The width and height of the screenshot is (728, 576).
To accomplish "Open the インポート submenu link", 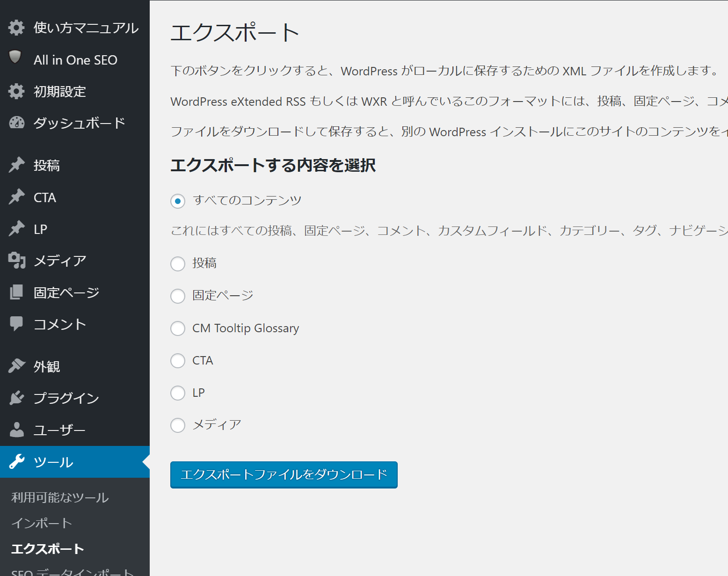I will (x=42, y=523).
